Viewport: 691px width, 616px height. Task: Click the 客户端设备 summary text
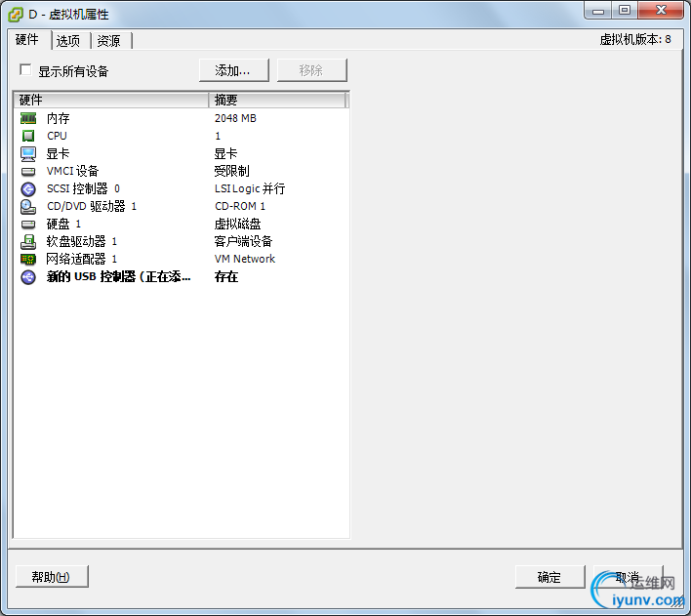point(243,242)
